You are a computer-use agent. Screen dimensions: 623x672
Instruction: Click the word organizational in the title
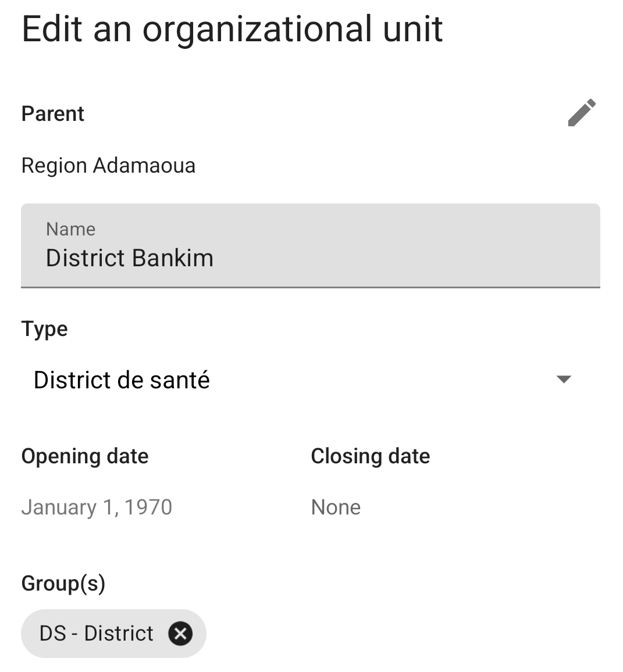257,29
